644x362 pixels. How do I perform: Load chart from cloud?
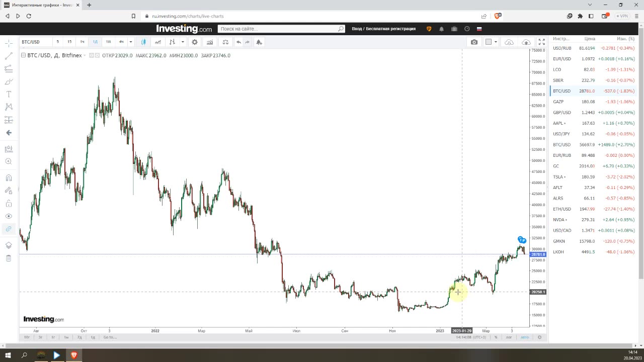point(509,42)
